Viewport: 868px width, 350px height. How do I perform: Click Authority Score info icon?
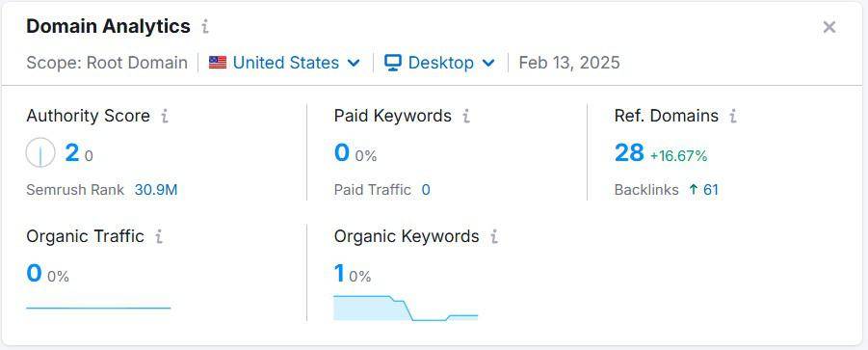pyautogui.click(x=165, y=117)
